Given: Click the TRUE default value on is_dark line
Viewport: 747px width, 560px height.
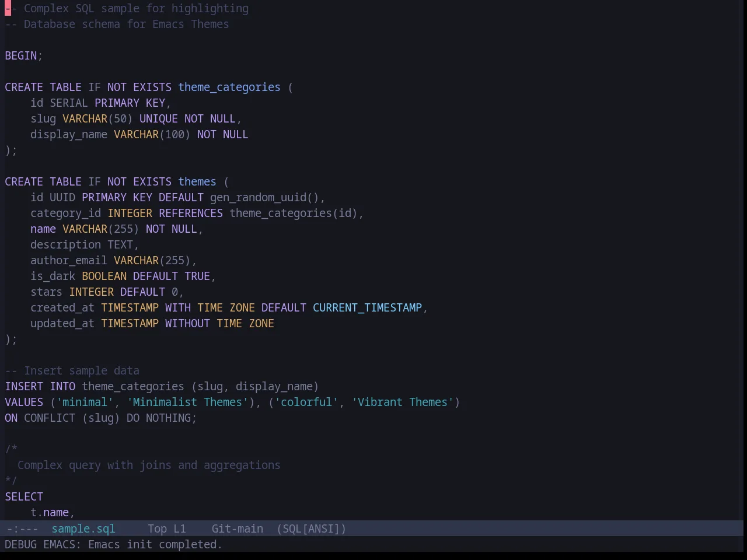Looking at the screenshot, I should [x=197, y=276].
